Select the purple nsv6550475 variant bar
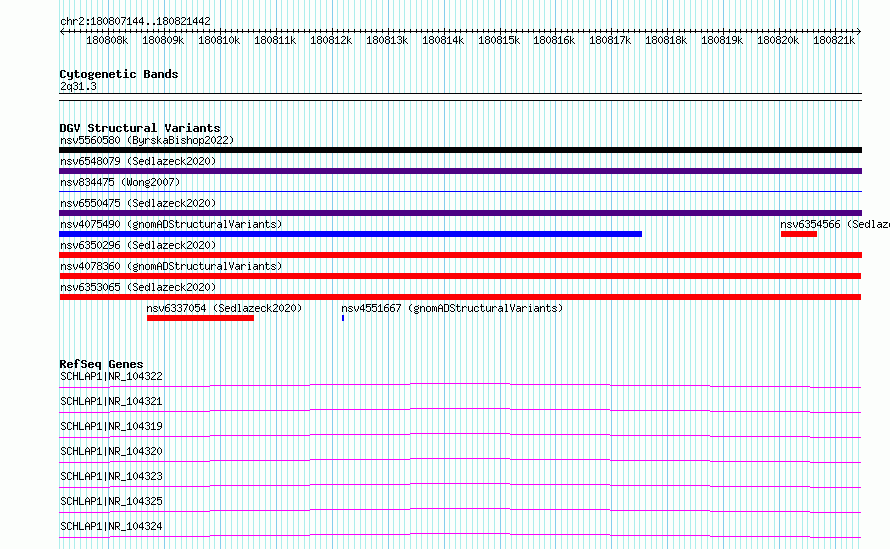The image size is (890, 549). [460, 213]
